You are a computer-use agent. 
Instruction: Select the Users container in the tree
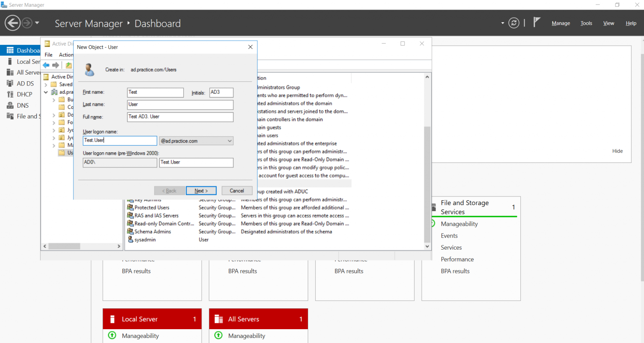[66, 153]
